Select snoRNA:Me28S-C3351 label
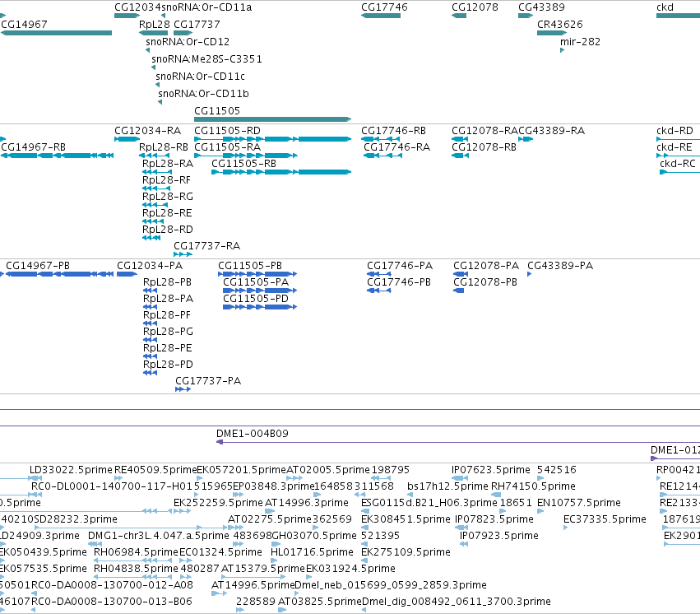 pyautogui.click(x=206, y=59)
